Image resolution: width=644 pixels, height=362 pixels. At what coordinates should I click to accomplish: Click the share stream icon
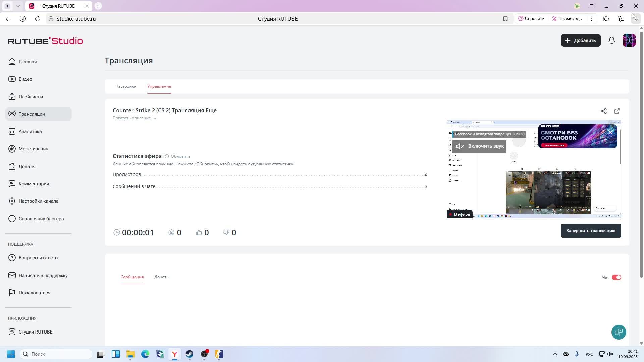(604, 111)
